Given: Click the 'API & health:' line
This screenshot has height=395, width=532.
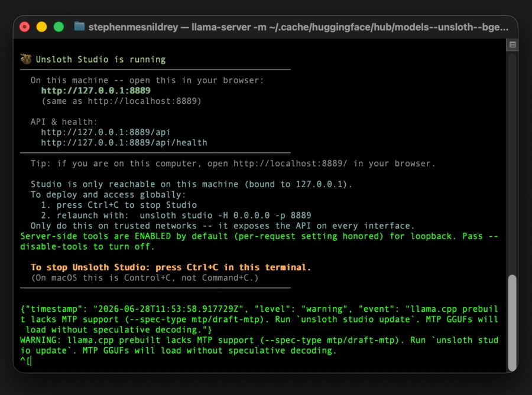Looking at the screenshot, I should pyautogui.click(x=64, y=122).
